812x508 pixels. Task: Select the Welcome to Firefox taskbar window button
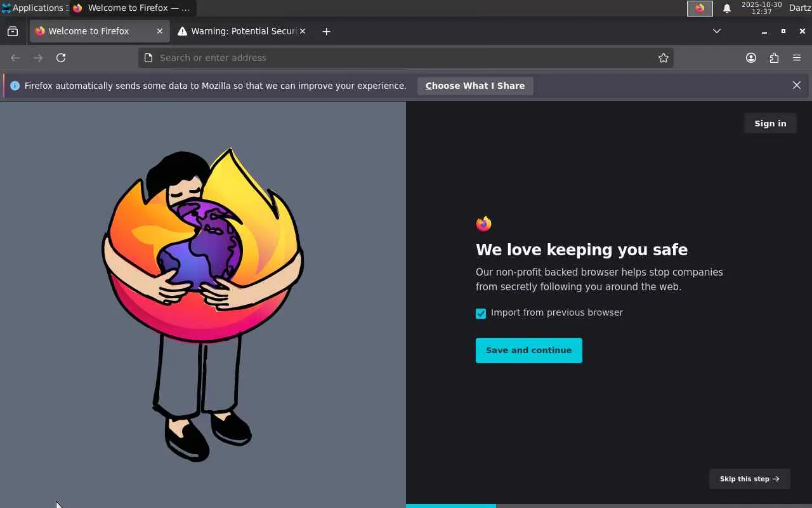click(132, 8)
